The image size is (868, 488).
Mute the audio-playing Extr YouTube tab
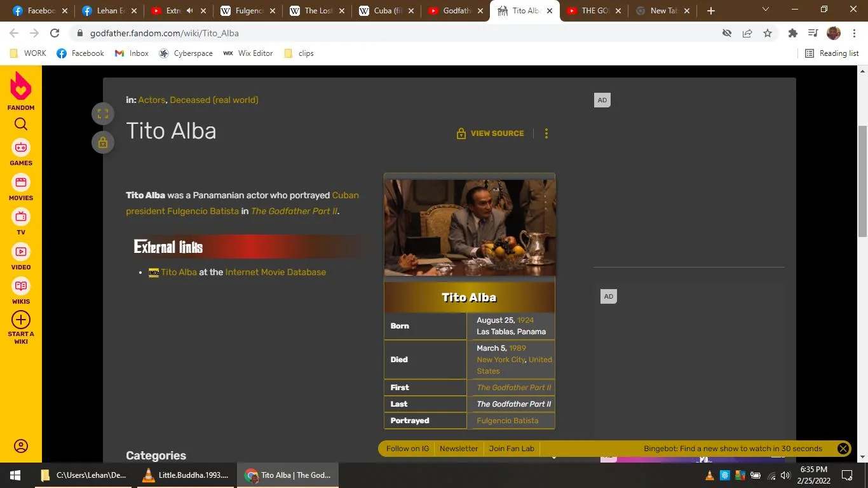(189, 11)
